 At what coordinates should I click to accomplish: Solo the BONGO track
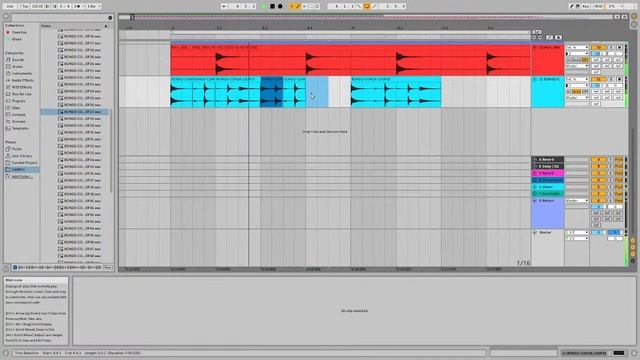pyautogui.click(x=611, y=79)
